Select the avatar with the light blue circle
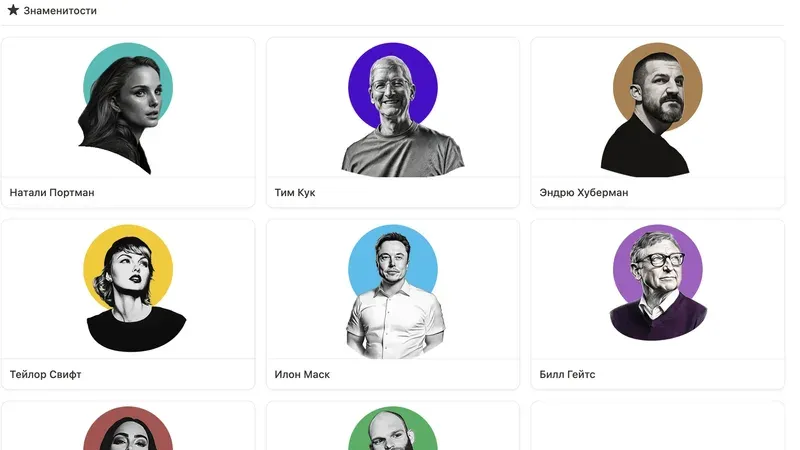The image size is (800, 450). point(393,291)
